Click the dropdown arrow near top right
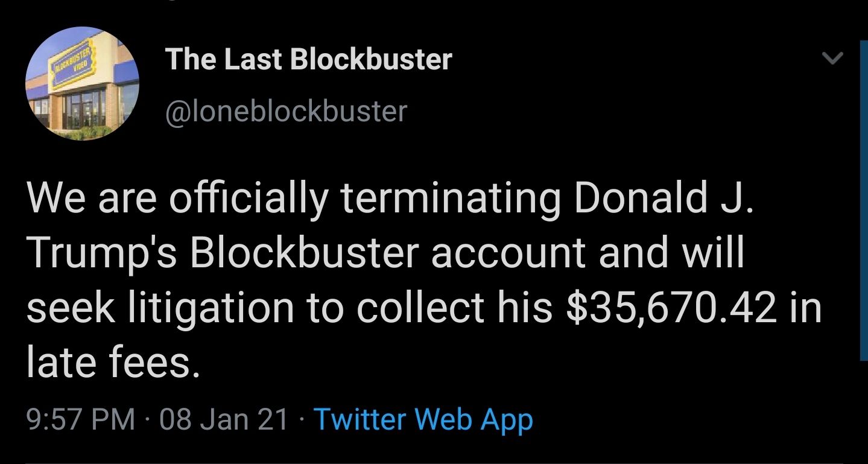The height and width of the screenshot is (464, 868). coord(832,59)
